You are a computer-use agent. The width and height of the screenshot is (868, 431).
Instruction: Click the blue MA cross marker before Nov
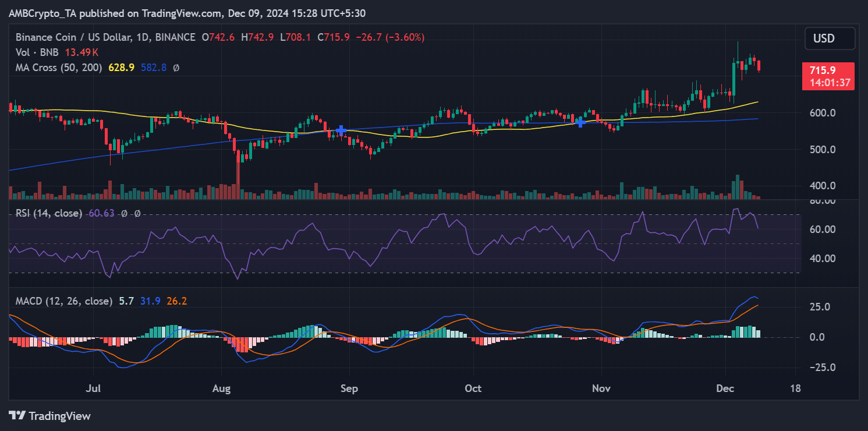580,122
